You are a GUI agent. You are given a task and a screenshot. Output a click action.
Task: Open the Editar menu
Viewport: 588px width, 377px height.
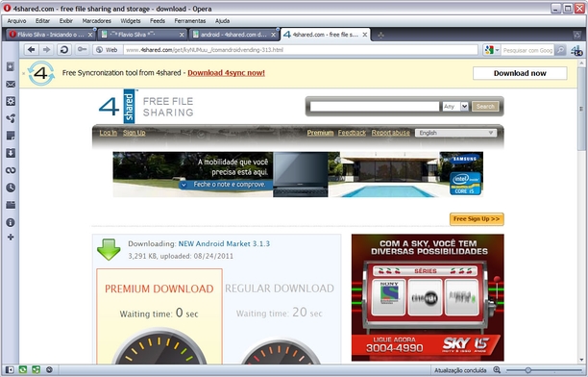pos(42,21)
